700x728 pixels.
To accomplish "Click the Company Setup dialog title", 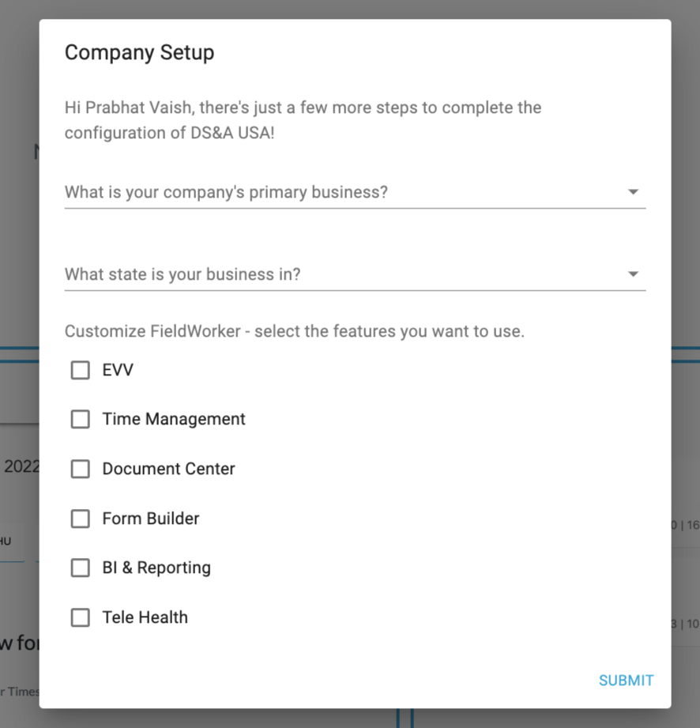I will point(139,53).
